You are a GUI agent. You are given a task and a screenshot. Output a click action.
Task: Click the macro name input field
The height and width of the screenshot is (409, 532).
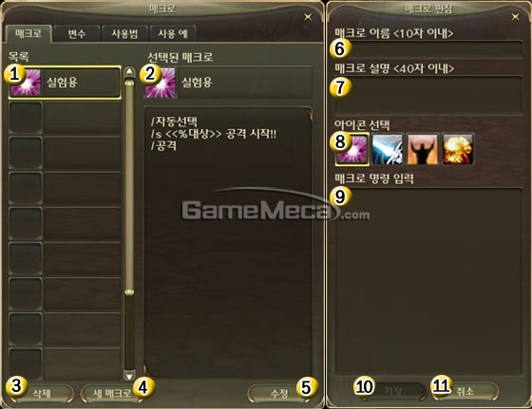(428, 49)
